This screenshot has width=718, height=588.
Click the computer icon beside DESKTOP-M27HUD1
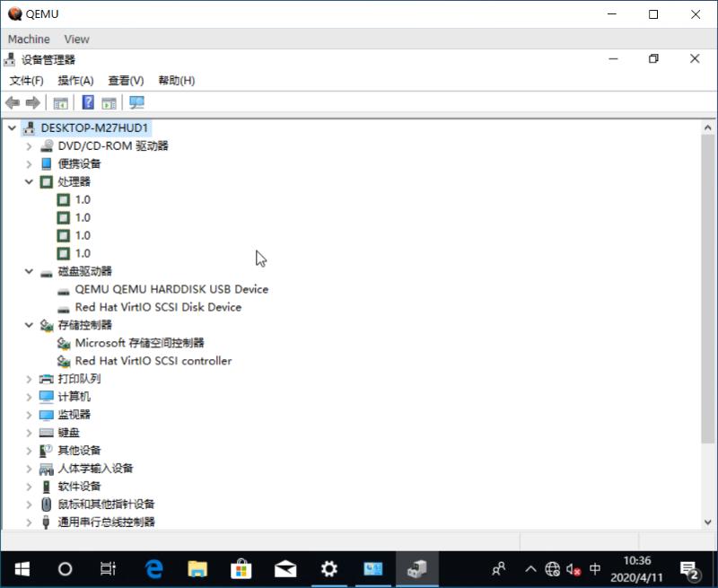click(x=27, y=127)
